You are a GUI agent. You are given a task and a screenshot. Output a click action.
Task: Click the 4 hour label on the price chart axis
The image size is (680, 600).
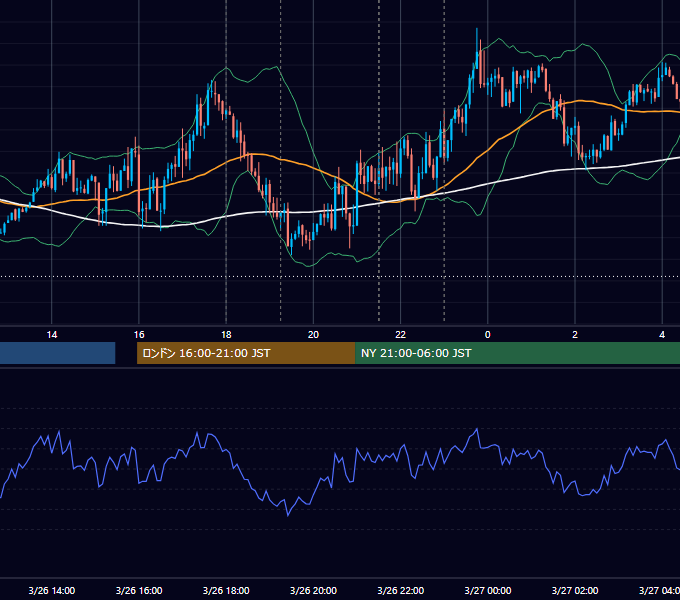click(662, 335)
